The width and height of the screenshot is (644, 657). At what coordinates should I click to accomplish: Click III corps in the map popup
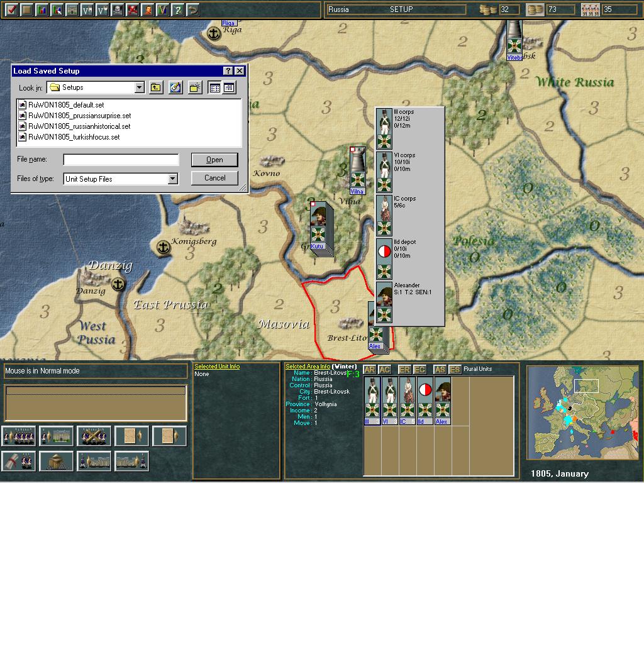coord(384,129)
